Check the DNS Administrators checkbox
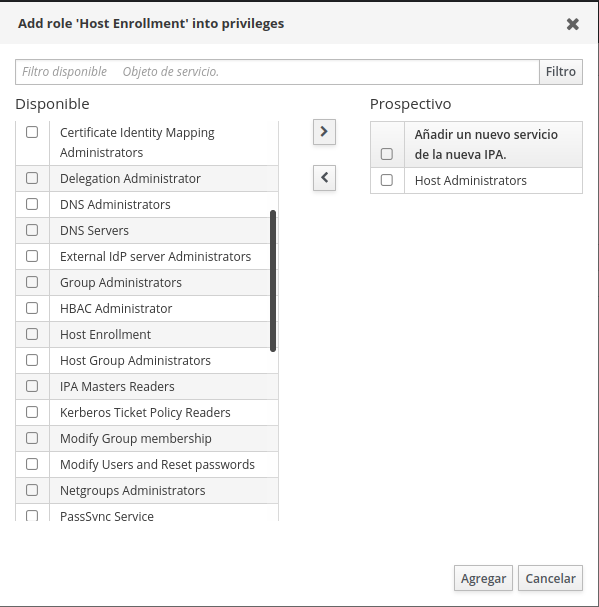Screen dimensions: 599x607 tap(32, 204)
